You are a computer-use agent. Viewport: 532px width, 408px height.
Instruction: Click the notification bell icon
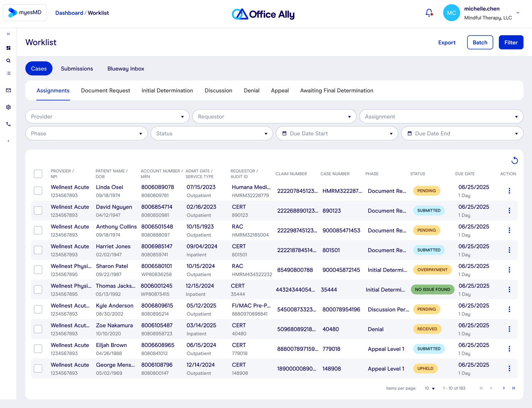pos(429,13)
